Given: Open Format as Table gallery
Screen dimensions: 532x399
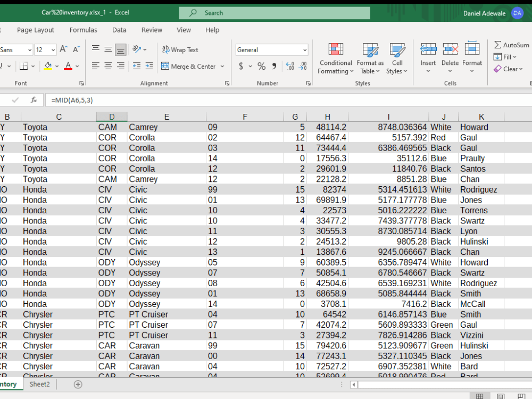Looking at the screenshot, I should tap(370, 59).
